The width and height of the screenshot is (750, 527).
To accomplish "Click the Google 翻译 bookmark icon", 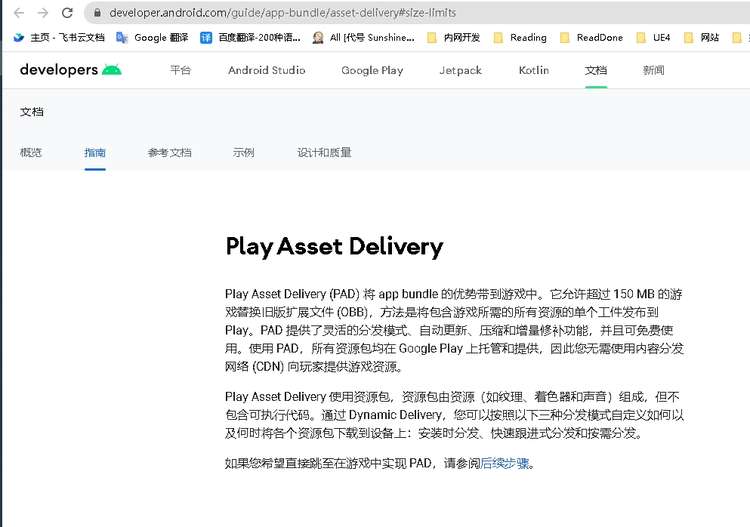I will (x=122, y=37).
